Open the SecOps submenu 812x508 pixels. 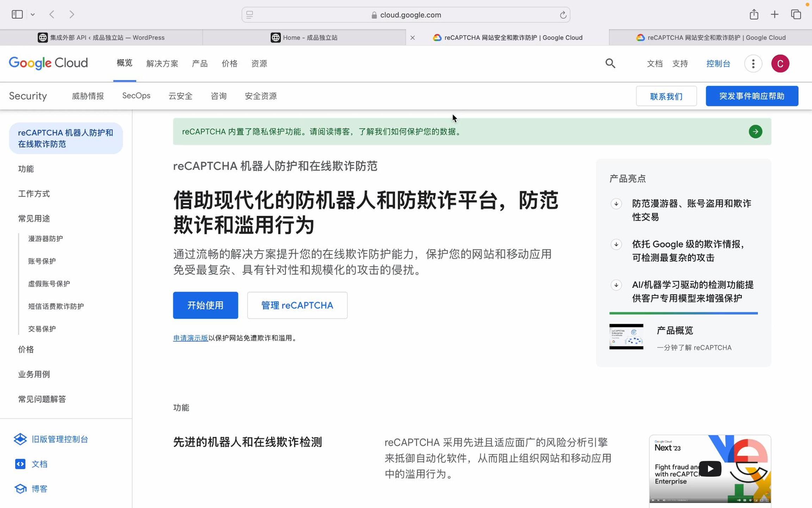(136, 96)
